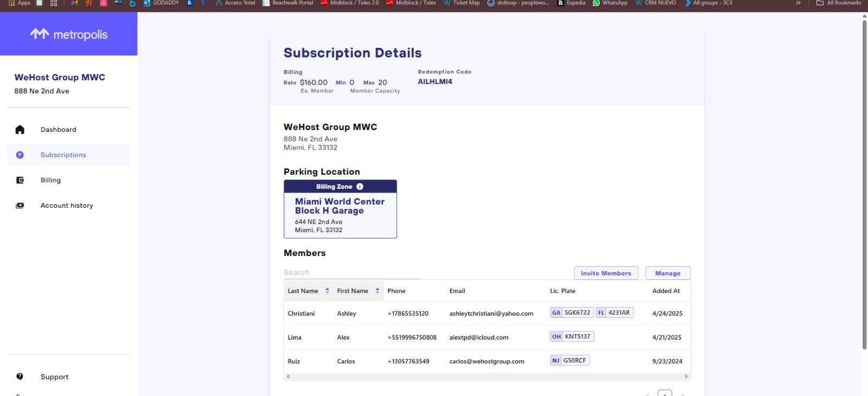Click added date 9/23/2024
868x396 pixels.
[667, 361]
